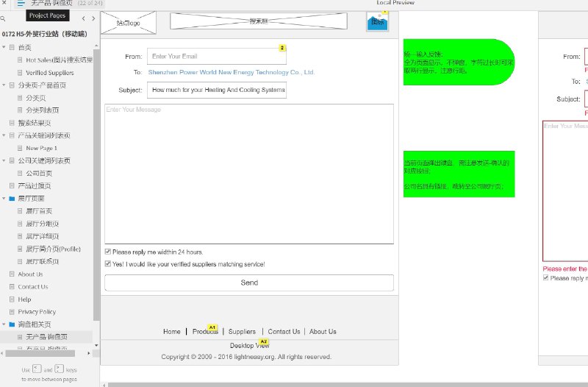Open the About Us page in sidebar

30,274
